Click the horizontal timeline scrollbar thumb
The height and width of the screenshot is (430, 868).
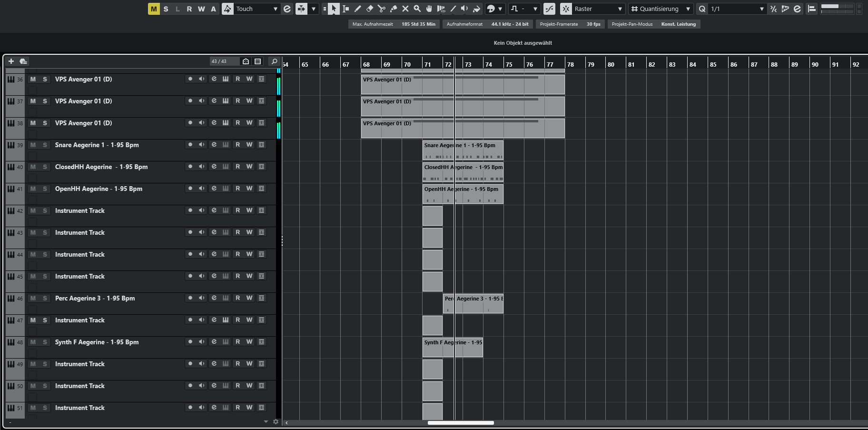point(460,422)
